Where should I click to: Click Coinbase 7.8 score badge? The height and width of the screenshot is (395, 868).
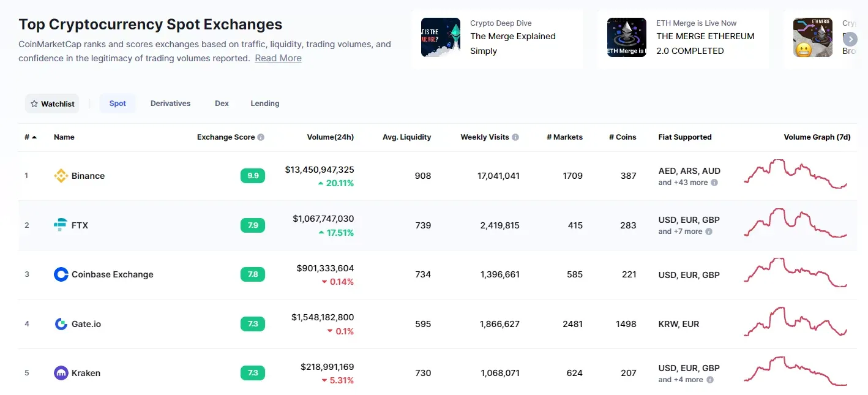pyautogui.click(x=253, y=274)
